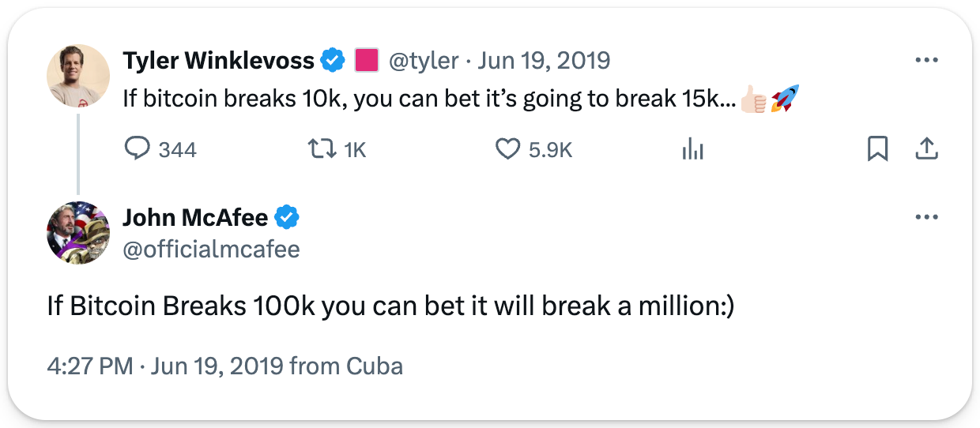The image size is (980, 428).
Task: Open Tyler Winklevoss's profile picture
Action: (78, 75)
